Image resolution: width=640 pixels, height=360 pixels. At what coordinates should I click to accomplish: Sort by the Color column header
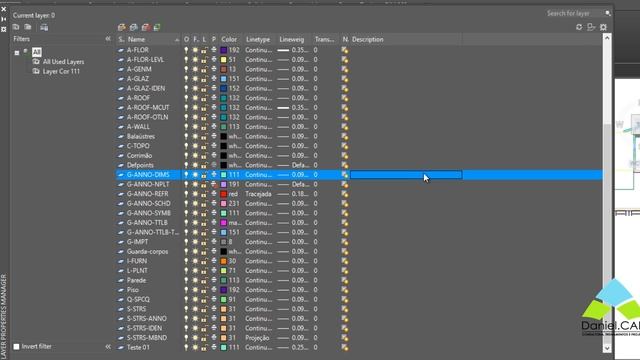[x=229, y=40]
